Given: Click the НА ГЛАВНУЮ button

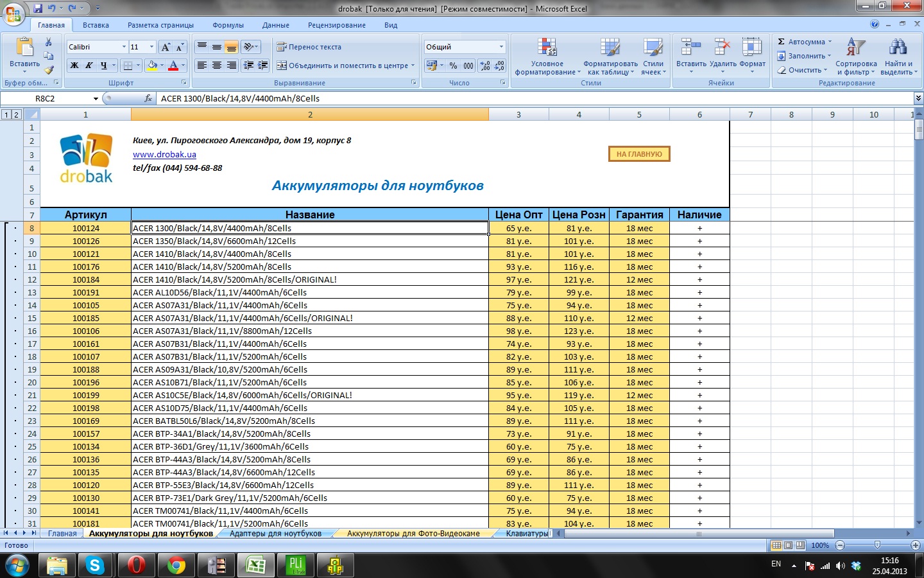Looking at the screenshot, I should (x=639, y=154).
